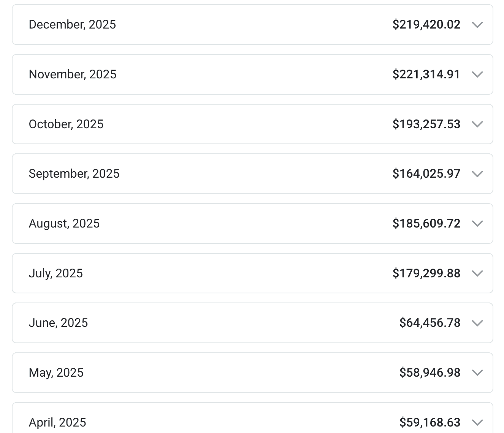
Task: Select the November, 2025 row title
Action: [73, 75]
